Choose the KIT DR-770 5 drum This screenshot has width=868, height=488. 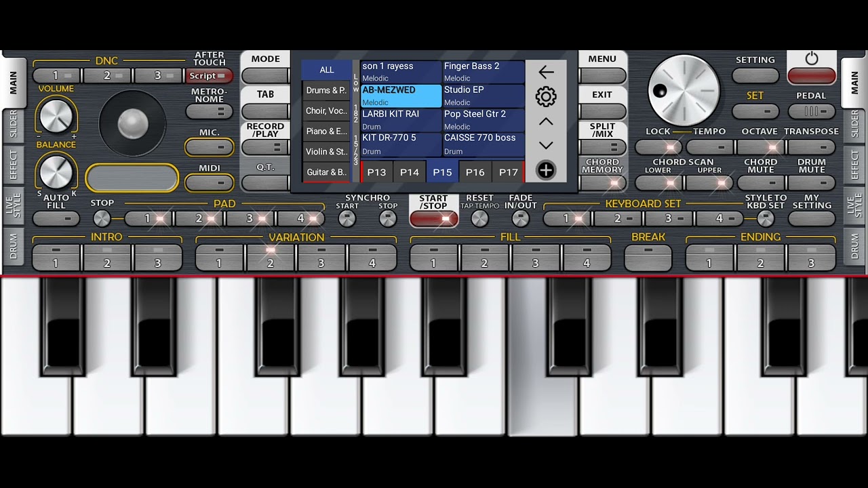pyautogui.click(x=401, y=144)
